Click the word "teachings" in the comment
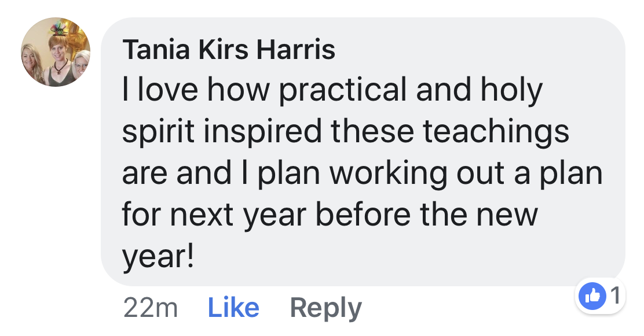Screen dimensions: 644x336 [496, 132]
